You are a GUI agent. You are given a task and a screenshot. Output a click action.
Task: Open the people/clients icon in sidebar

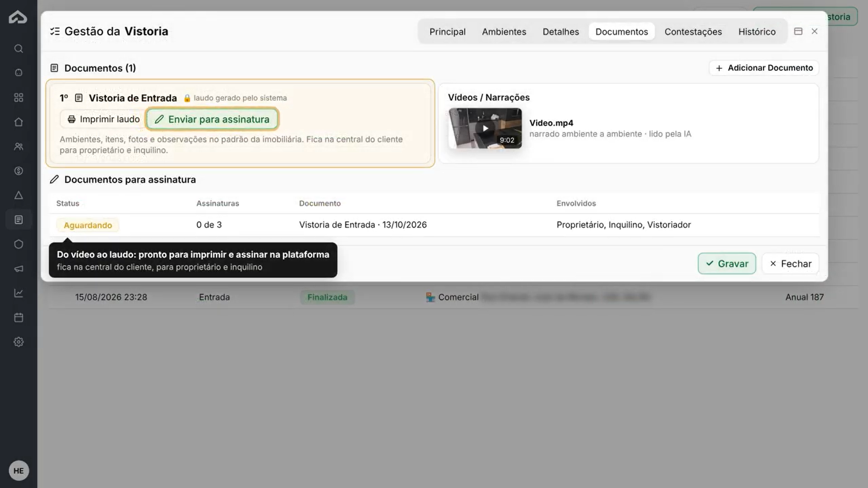click(19, 146)
